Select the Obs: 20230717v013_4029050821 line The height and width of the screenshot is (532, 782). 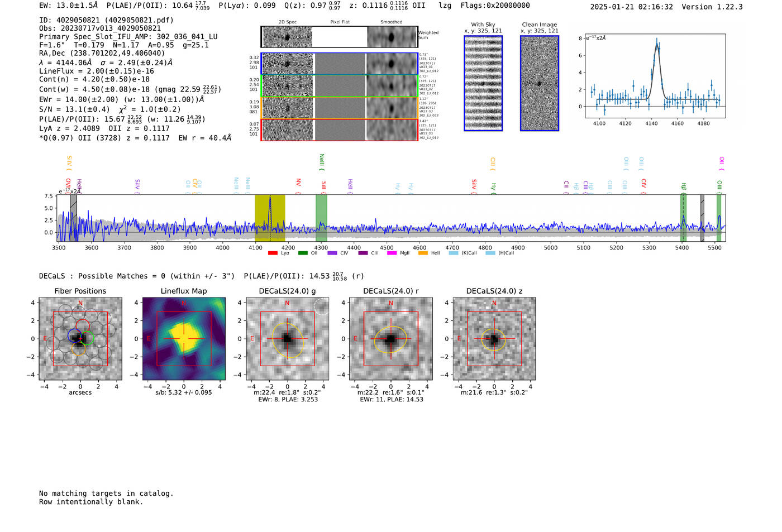point(100,28)
